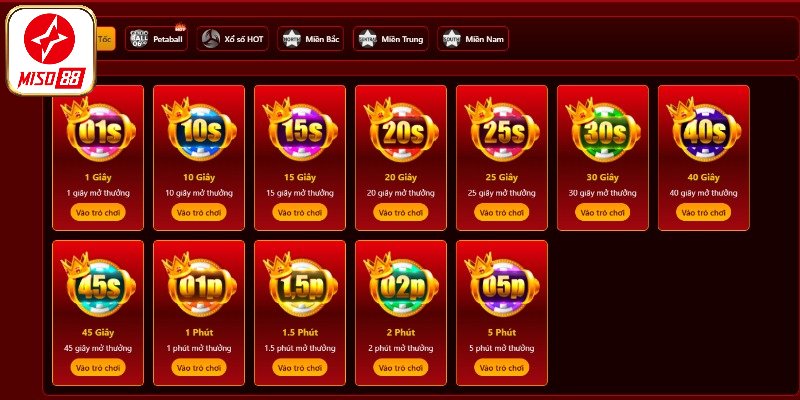
Task: Click Vào trò chơi under 2 Phút
Action: pos(401,367)
